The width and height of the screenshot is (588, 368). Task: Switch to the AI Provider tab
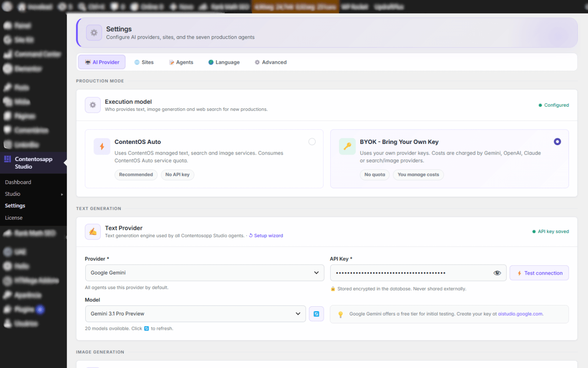102,62
